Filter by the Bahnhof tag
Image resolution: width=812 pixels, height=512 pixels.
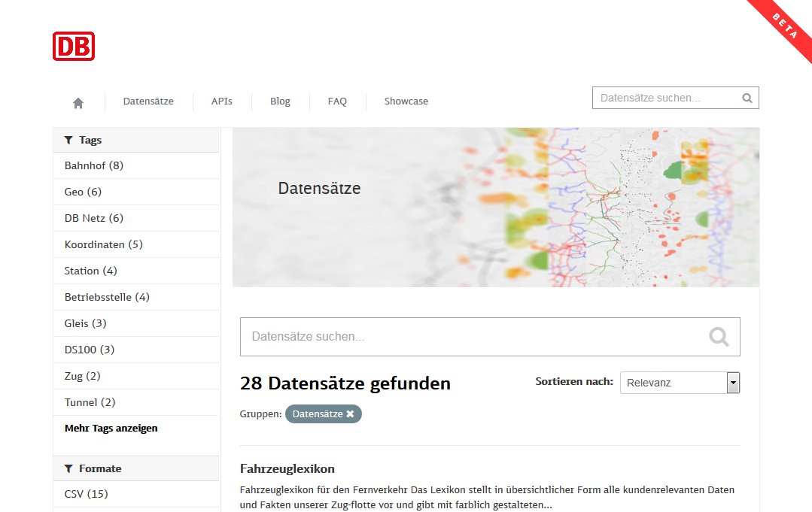94,165
